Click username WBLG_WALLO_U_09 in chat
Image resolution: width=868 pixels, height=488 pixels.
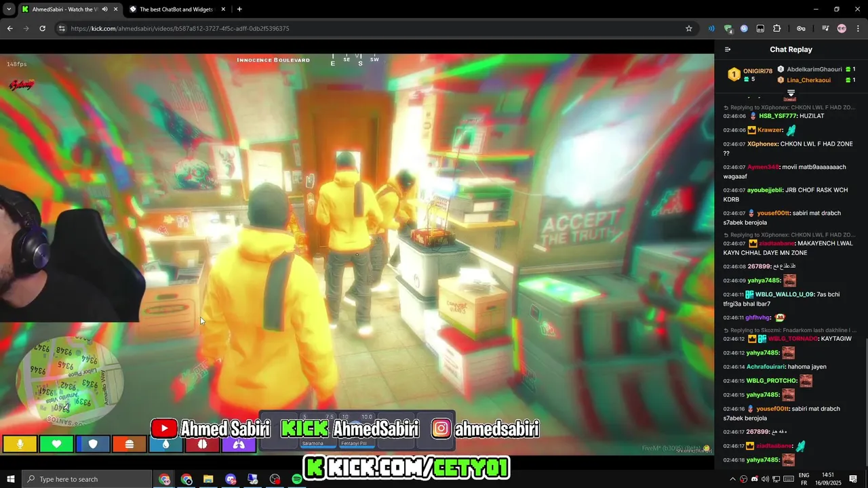point(783,295)
